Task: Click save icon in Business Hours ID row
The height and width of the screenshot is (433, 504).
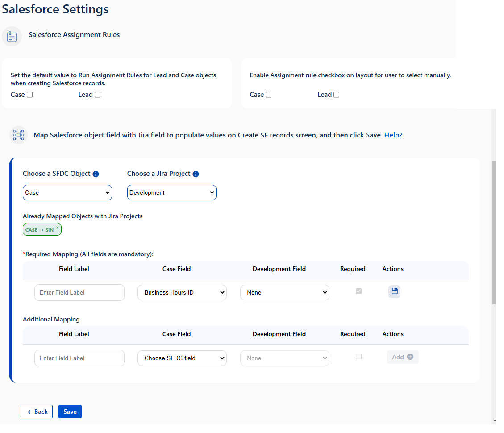Action: (394, 291)
